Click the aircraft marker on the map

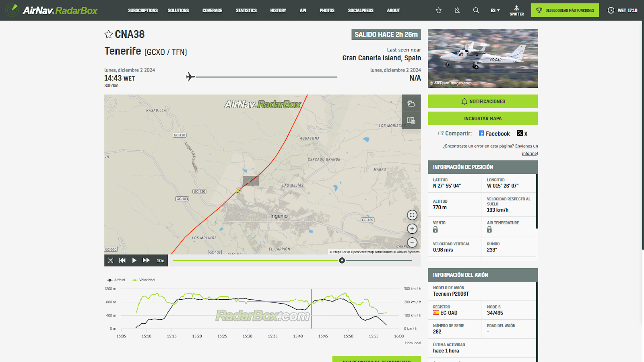(238, 191)
